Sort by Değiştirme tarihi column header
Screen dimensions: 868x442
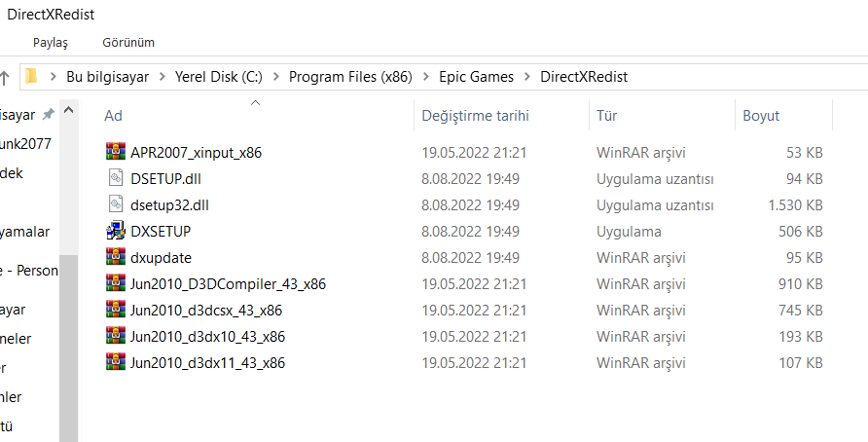pos(475,115)
